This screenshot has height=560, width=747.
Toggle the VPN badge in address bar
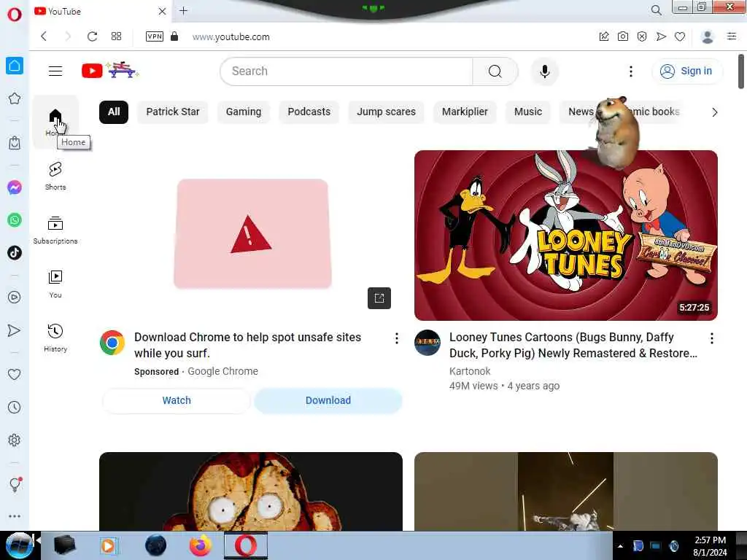(155, 36)
